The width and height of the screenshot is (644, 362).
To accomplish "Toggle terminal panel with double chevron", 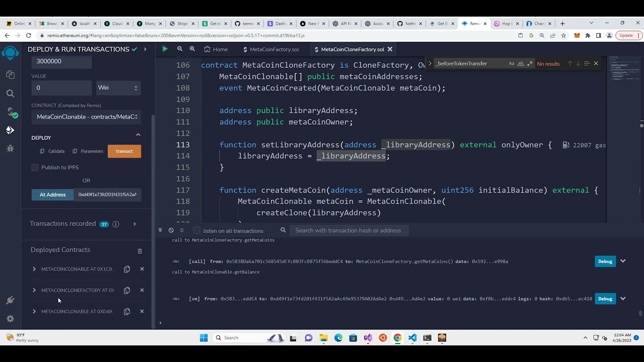I will (160, 230).
